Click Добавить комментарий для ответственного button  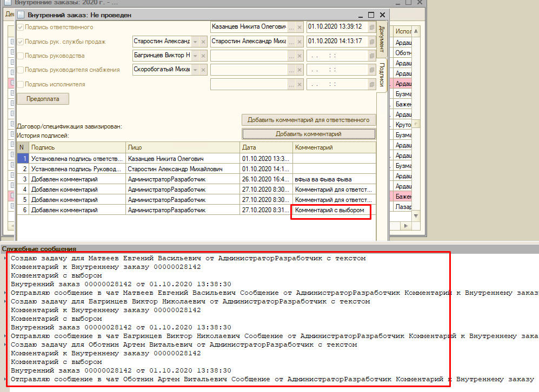coord(308,120)
